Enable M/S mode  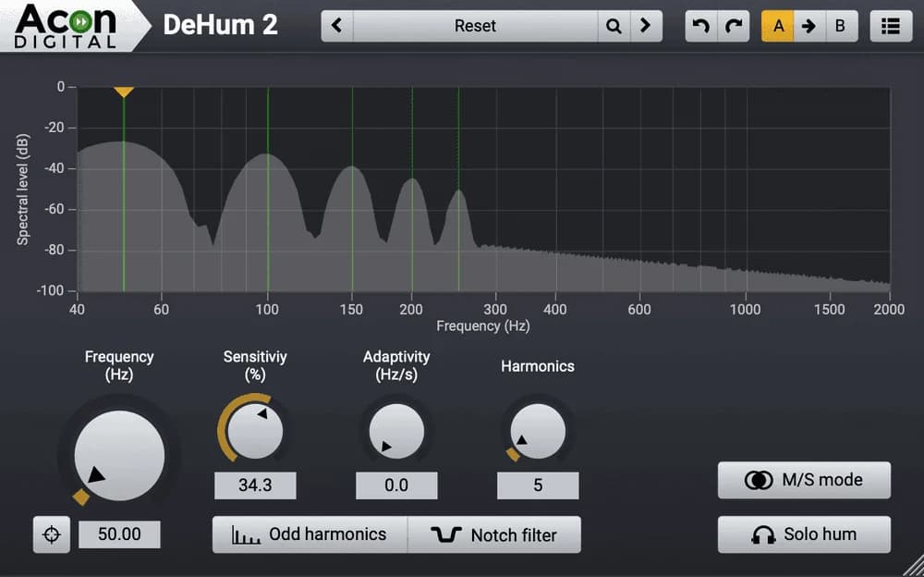click(804, 480)
